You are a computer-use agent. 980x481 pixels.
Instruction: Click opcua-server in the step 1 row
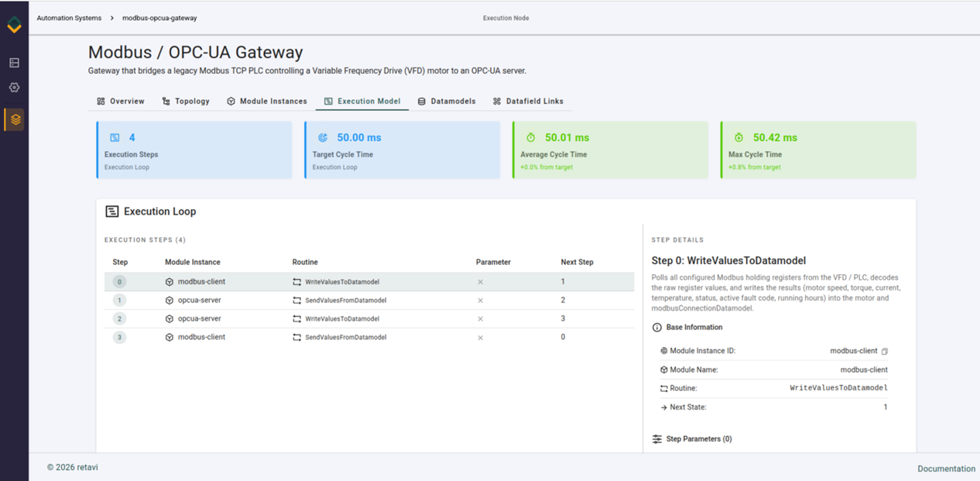coord(200,301)
